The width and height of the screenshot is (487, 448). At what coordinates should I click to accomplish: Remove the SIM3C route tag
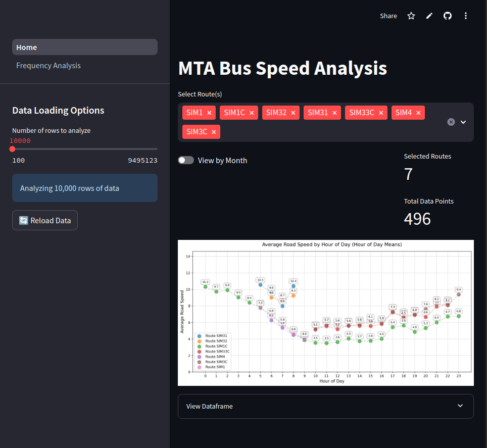(x=214, y=132)
